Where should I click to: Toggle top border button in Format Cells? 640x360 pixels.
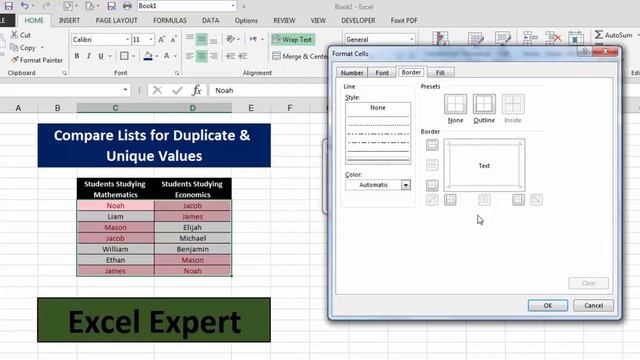[x=432, y=145]
